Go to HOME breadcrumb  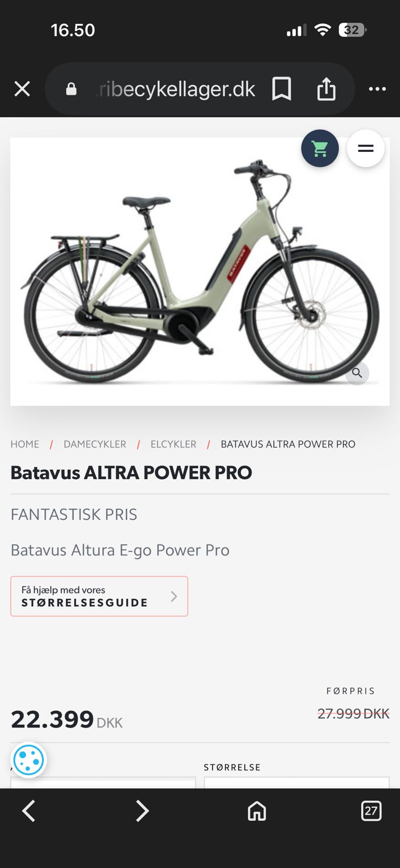25,444
